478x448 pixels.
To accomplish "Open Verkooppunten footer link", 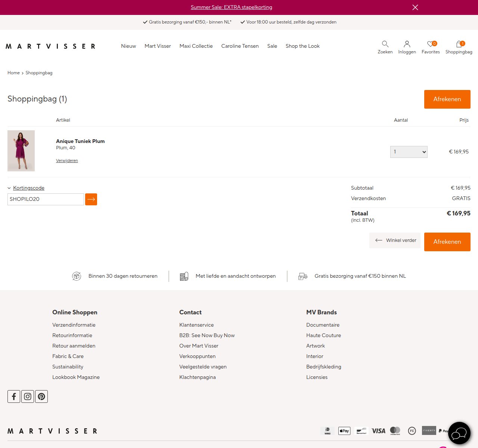I will click(198, 356).
